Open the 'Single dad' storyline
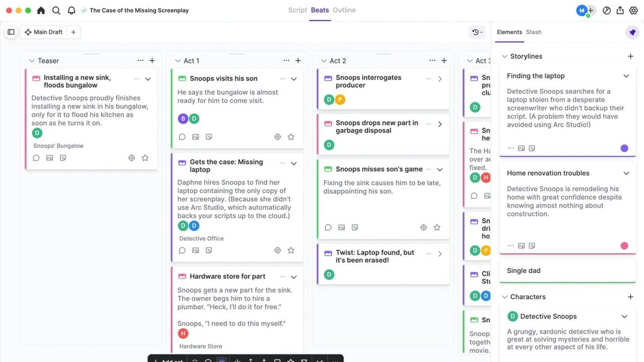Viewport: 644px width, 362px height. coord(567,271)
